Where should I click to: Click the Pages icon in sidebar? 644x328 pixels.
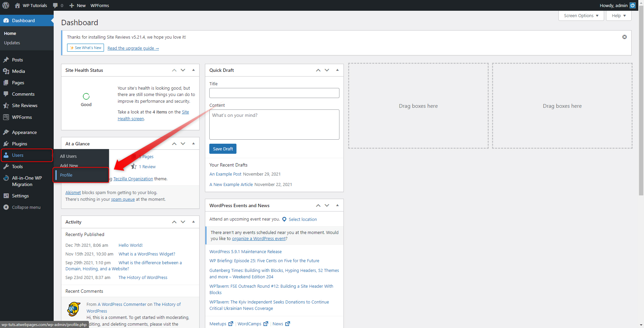tap(6, 83)
